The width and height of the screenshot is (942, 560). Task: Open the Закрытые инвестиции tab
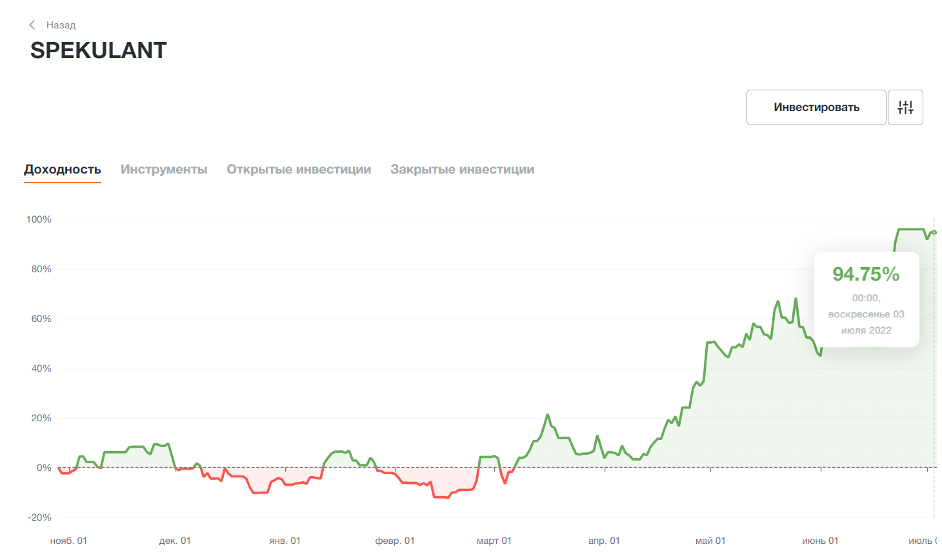click(463, 170)
